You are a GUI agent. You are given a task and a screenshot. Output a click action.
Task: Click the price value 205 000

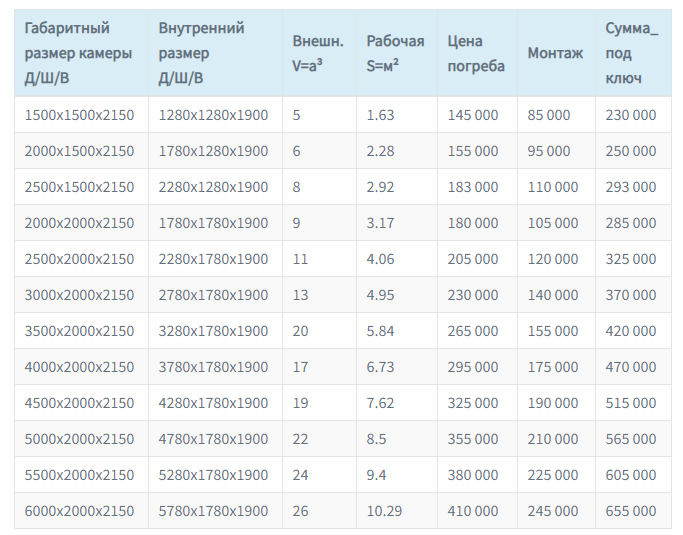coord(473,259)
